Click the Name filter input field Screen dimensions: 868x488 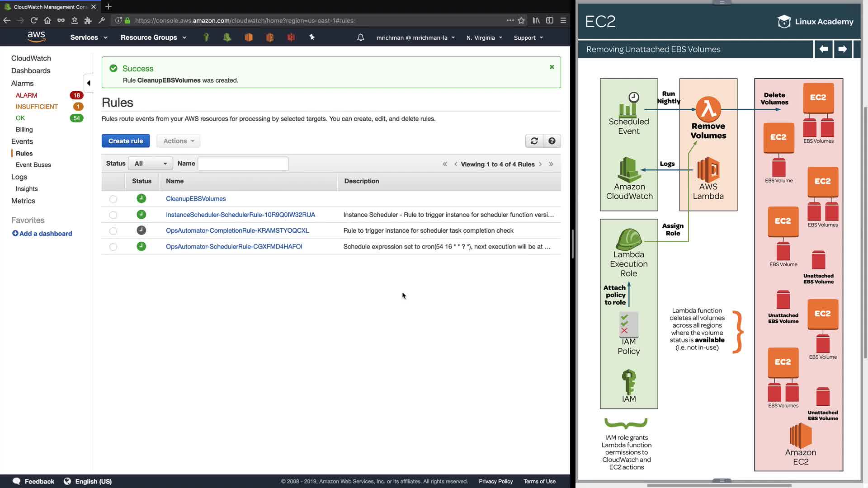243,164
